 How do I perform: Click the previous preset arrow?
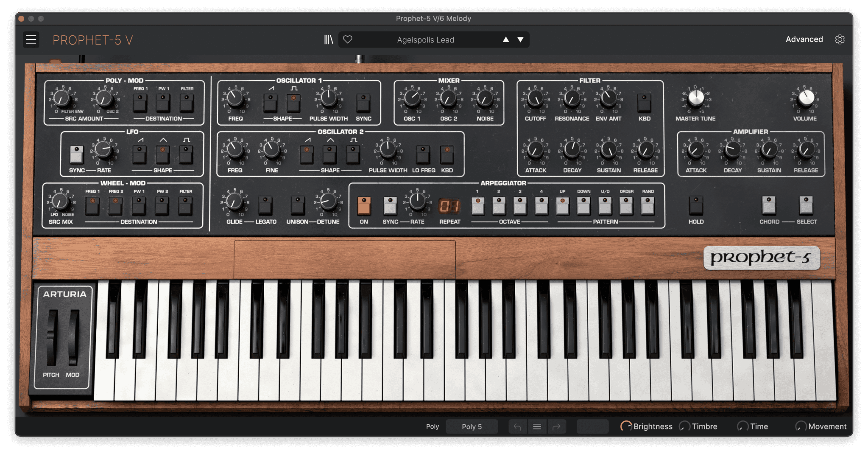click(505, 39)
